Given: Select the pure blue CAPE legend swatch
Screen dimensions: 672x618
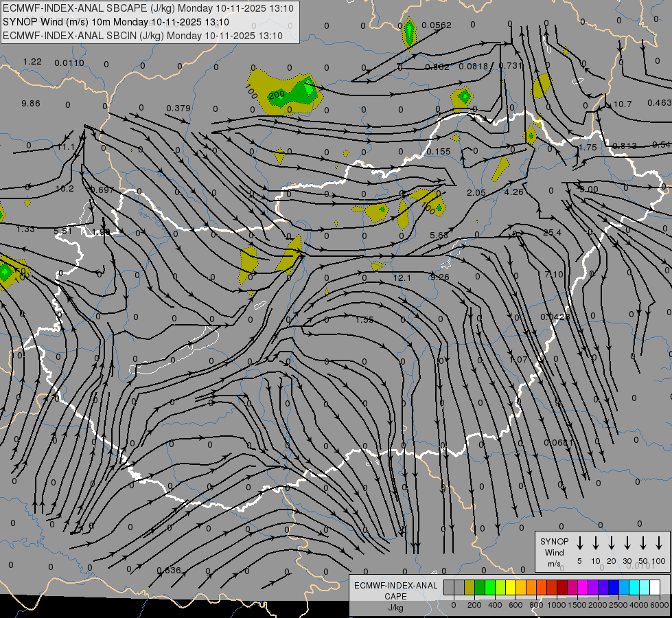Looking at the screenshot, I should [x=614, y=587].
